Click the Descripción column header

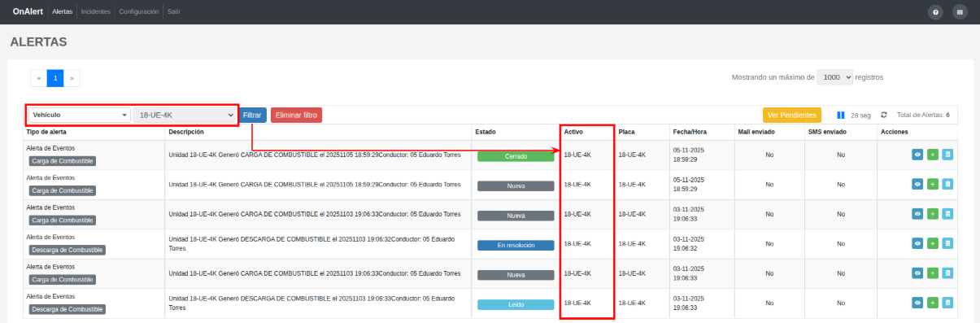[186, 132]
